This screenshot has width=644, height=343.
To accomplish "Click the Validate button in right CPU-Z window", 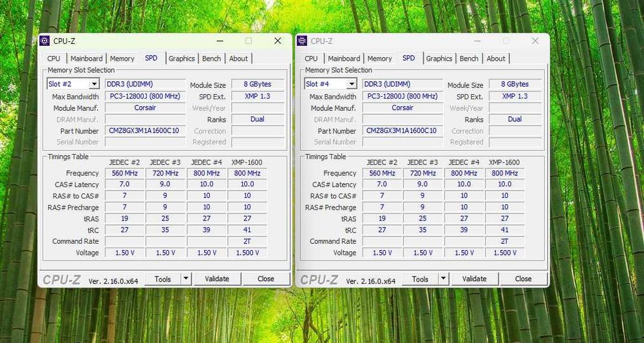I will coord(475,279).
